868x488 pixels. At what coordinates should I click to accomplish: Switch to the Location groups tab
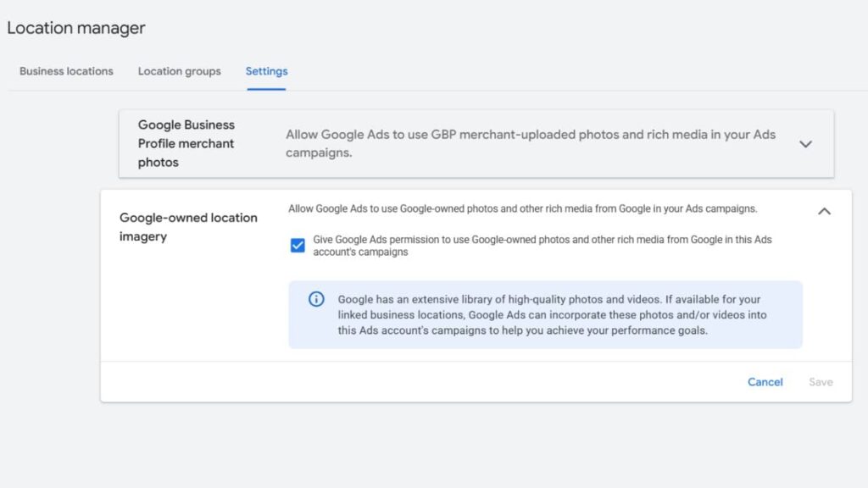179,71
